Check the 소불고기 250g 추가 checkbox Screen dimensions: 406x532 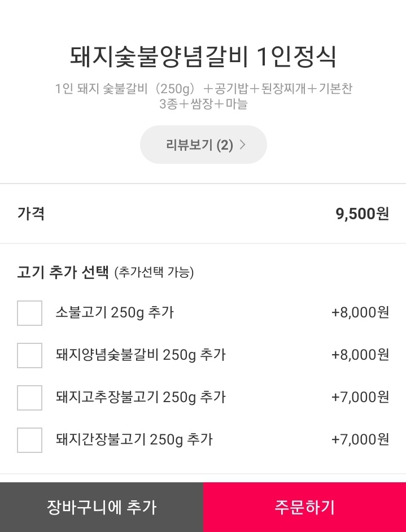(x=29, y=313)
